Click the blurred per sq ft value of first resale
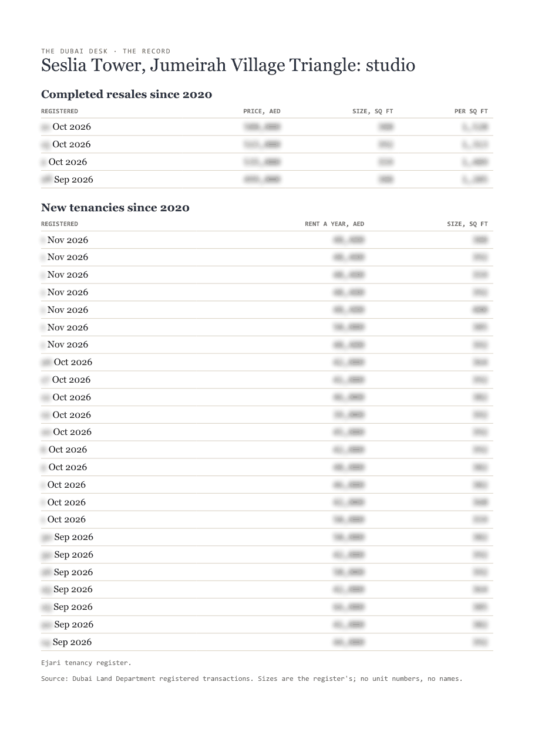Viewport: 535px width, 756px height. 475,127
